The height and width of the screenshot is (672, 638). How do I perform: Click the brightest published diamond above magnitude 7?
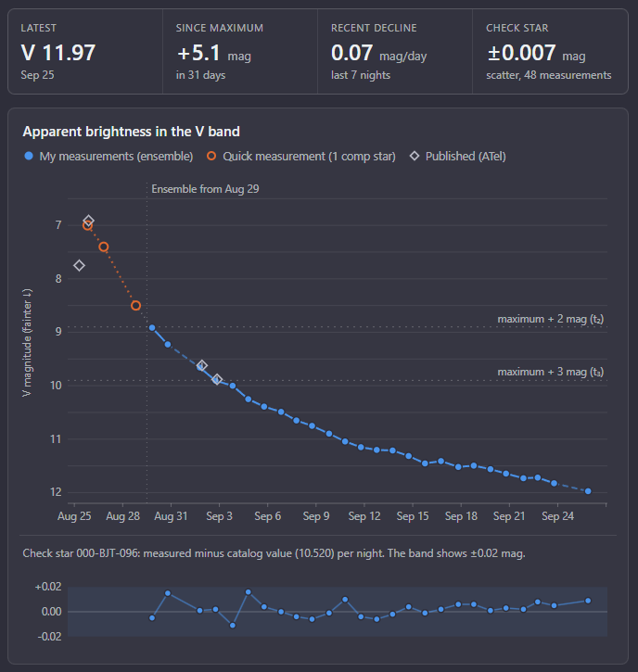click(x=88, y=222)
